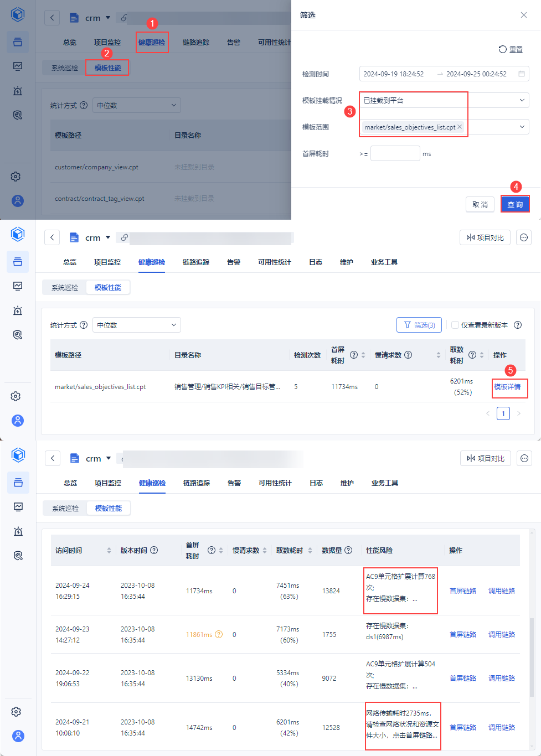541x756 pixels.
Task: Click the 取数耗时 column help icon
Action: [472, 355]
